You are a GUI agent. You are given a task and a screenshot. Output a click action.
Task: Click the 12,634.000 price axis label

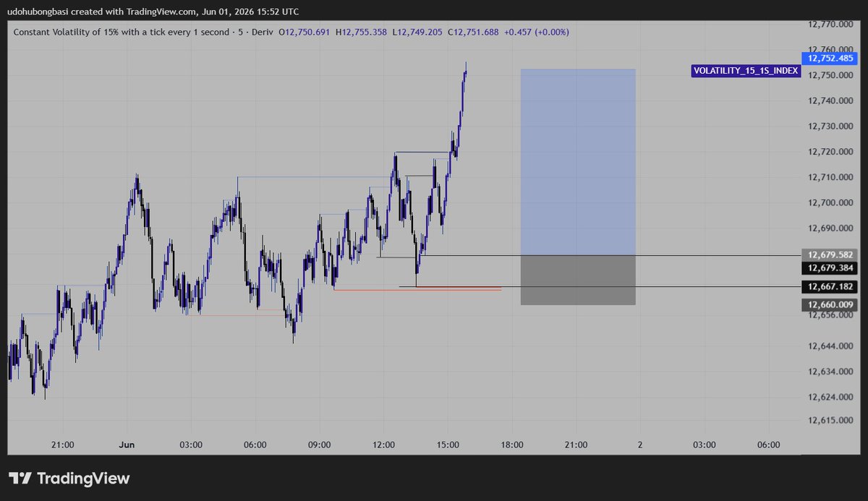coord(831,372)
